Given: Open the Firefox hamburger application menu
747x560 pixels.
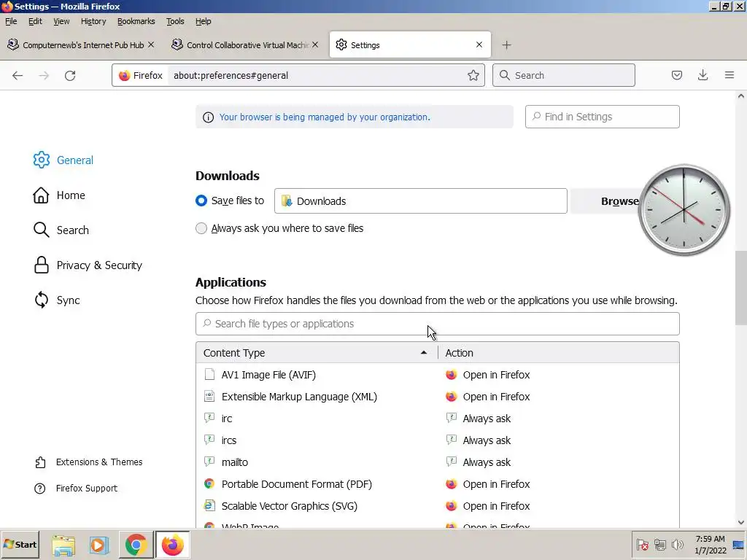Looking at the screenshot, I should coord(729,75).
